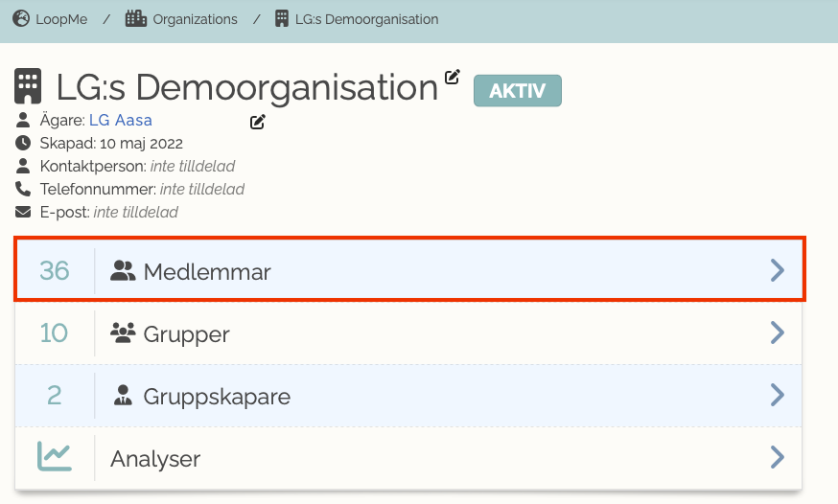The image size is (838, 504).
Task: Edit the organisation name with pencil icon
Action: [453, 77]
